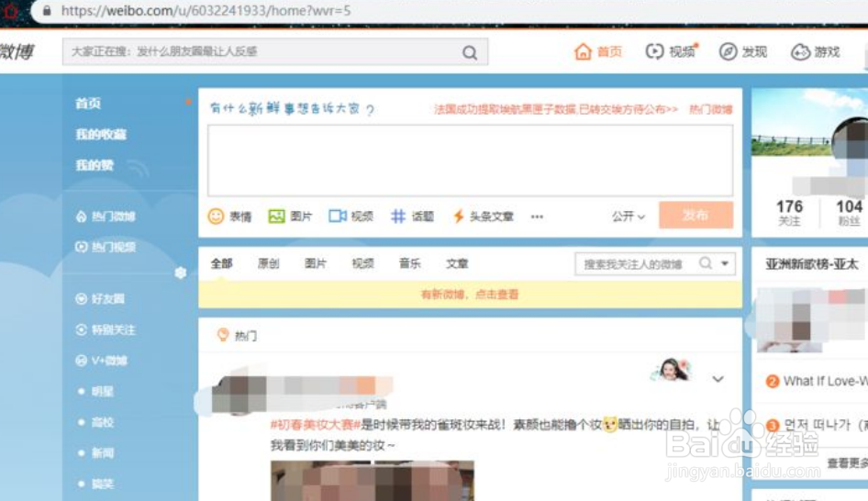Image resolution: width=868 pixels, height=501 pixels.
Task: Open the 我的收藏 sidebar item
Action: (101, 135)
